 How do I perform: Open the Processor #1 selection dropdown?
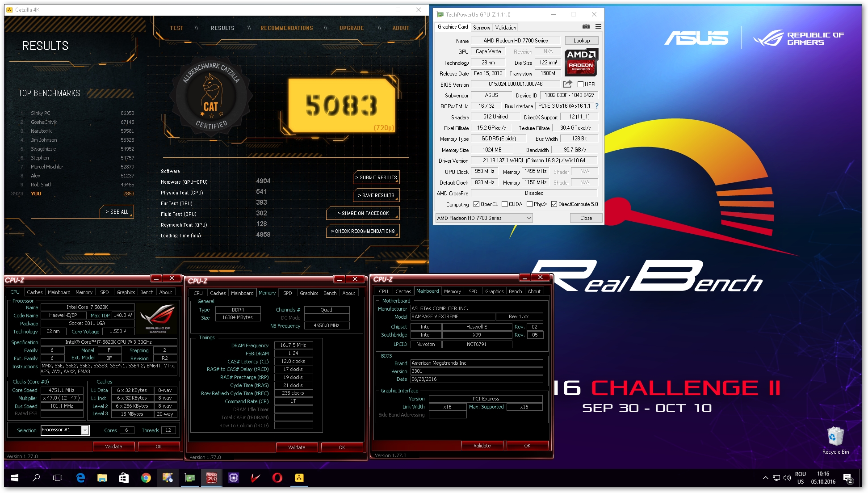point(65,430)
